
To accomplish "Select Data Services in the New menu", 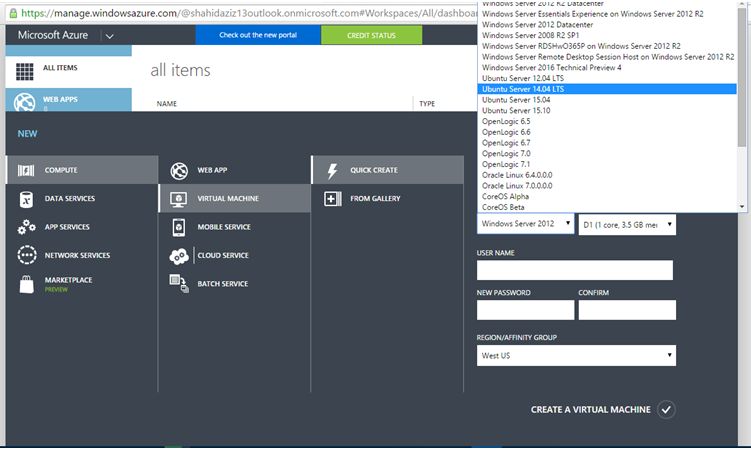I will click(x=82, y=198).
